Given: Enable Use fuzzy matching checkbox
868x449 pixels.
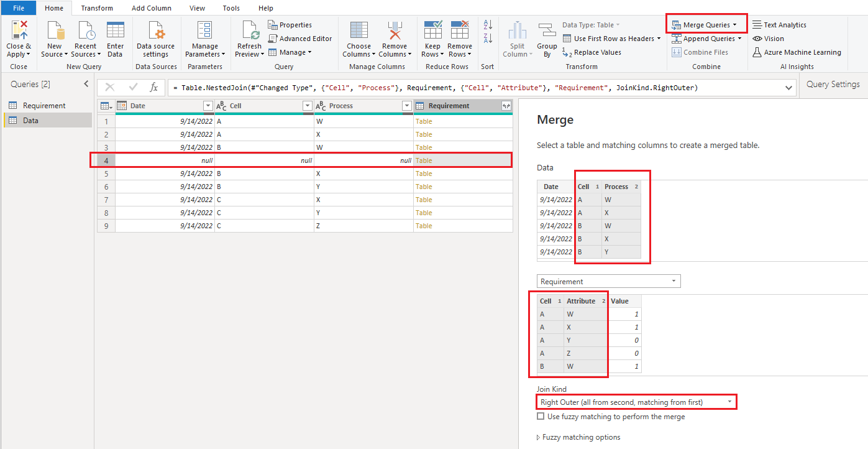Looking at the screenshot, I should [x=541, y=416].
